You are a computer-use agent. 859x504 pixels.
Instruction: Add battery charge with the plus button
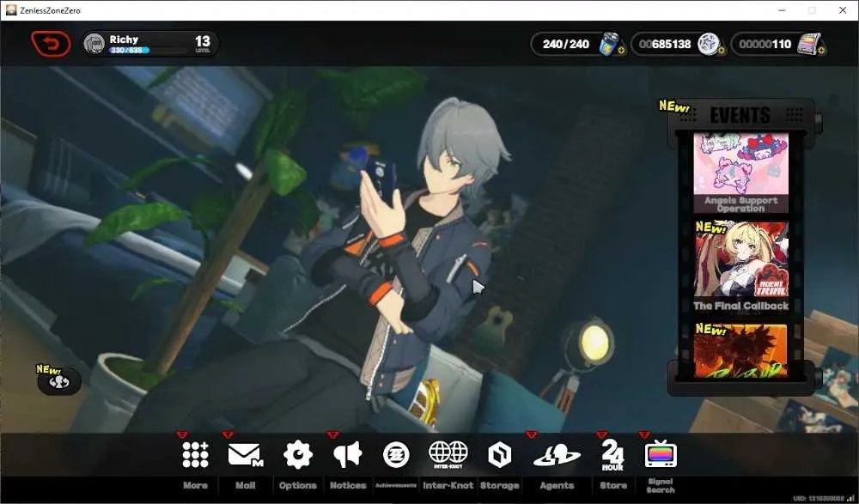coord(621,51)
